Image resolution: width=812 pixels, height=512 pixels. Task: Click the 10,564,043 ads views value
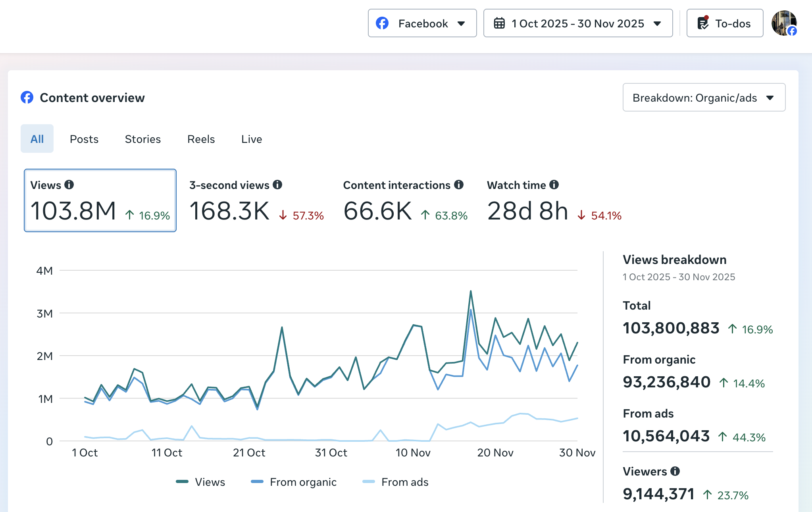tap(666, 436)
